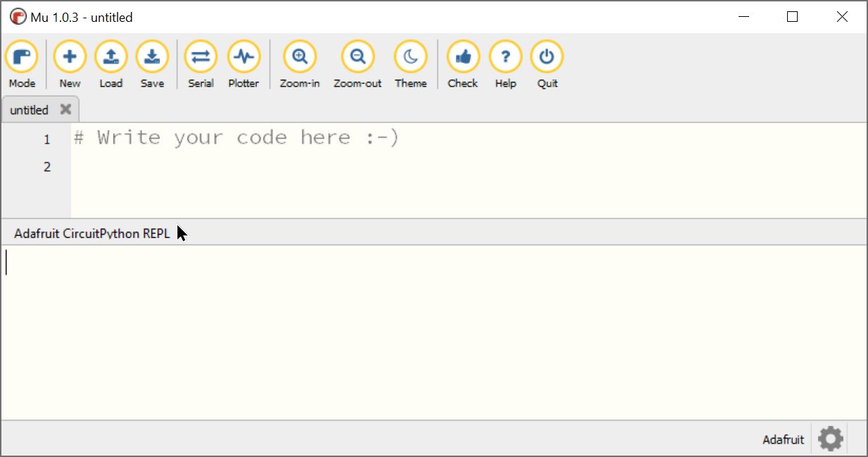868x457 pixels.
Task: Select the untitled tab
Action: 30,110
